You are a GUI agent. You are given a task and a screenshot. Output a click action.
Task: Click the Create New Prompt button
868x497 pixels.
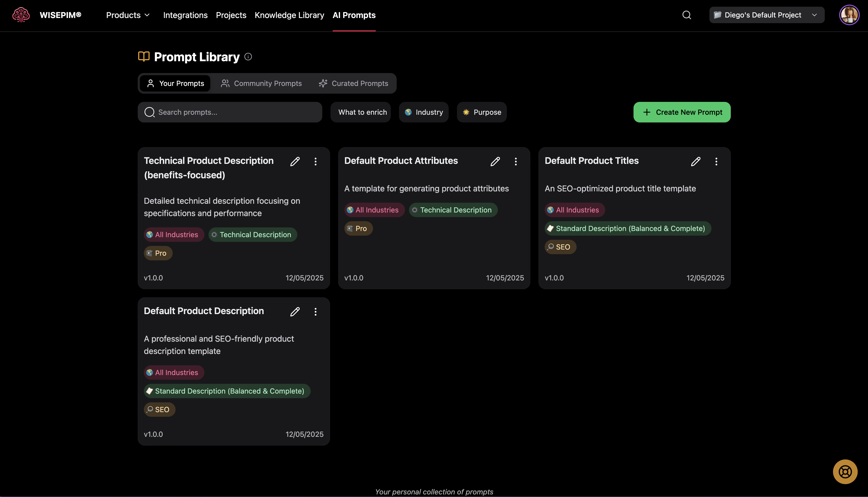click(682, 112)
